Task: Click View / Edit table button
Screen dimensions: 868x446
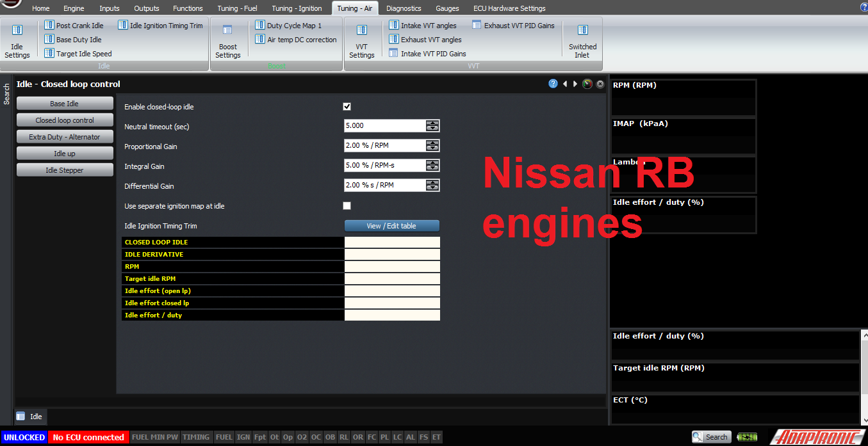Action: (392, 226)
